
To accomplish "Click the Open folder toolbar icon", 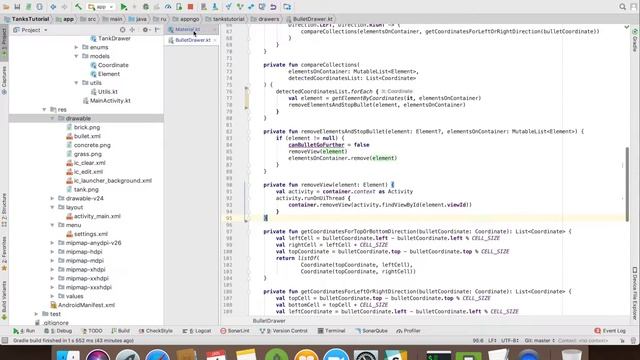I will point(6,7).
